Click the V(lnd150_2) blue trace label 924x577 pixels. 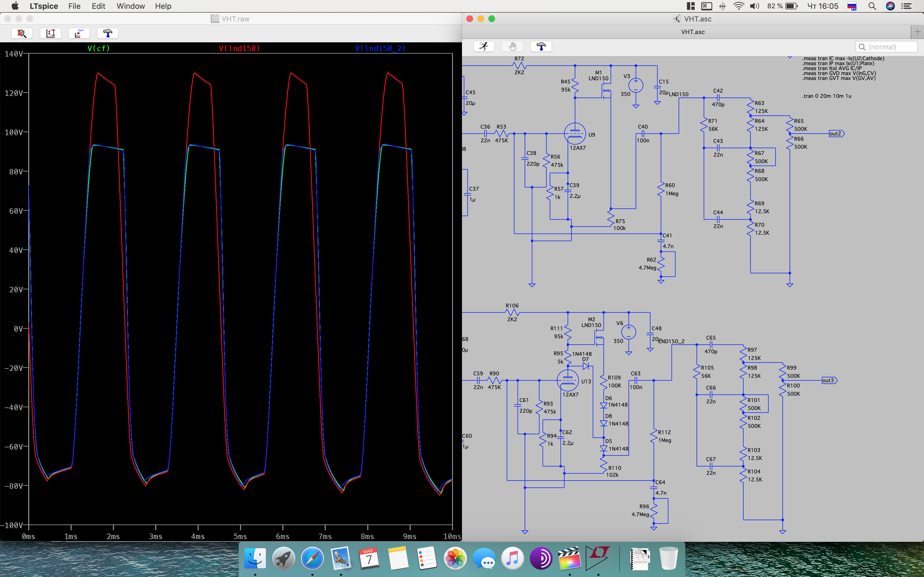[x=380, y=48]
